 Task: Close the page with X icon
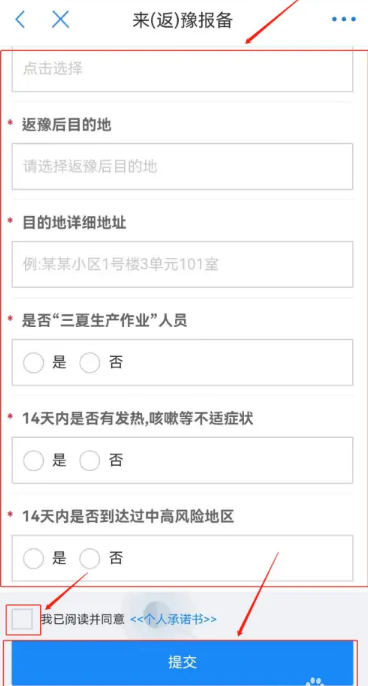[x=60, y=20]
